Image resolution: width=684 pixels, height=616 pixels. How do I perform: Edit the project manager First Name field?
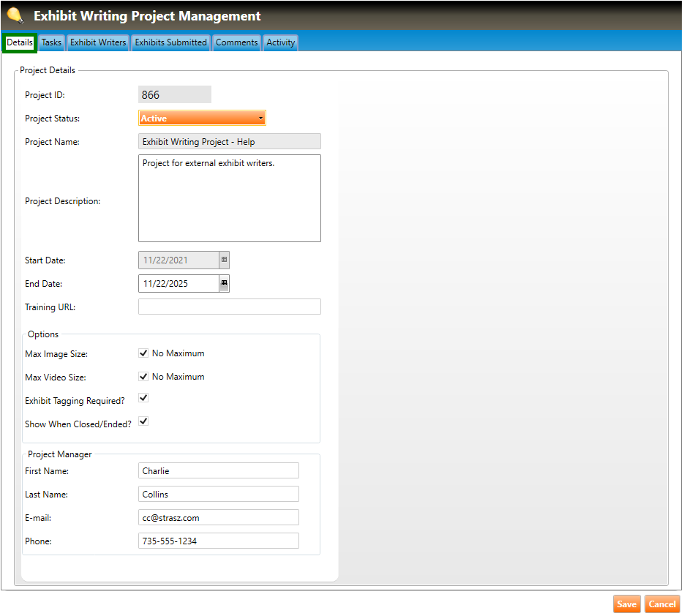pyautogui.click(x=218, y=470)
